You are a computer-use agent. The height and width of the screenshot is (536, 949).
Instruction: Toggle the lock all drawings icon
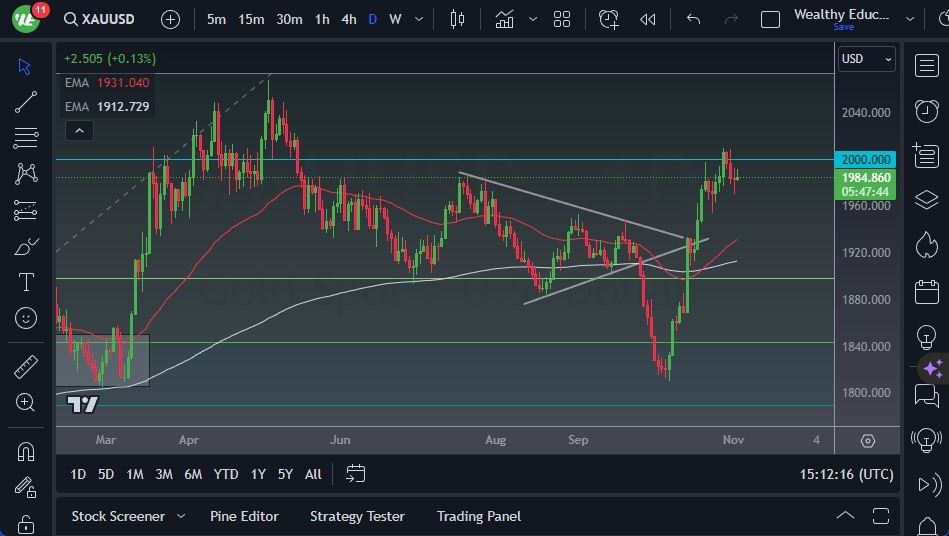26,524
